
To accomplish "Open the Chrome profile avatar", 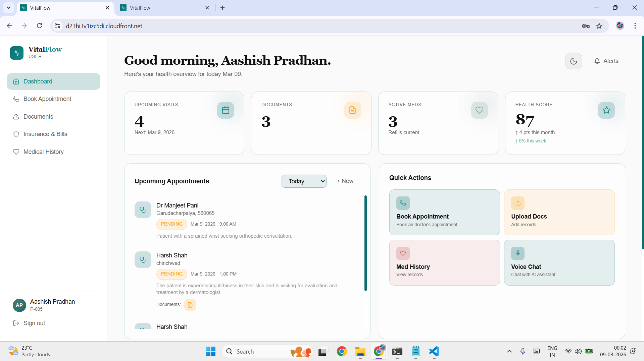I will 620,26.
